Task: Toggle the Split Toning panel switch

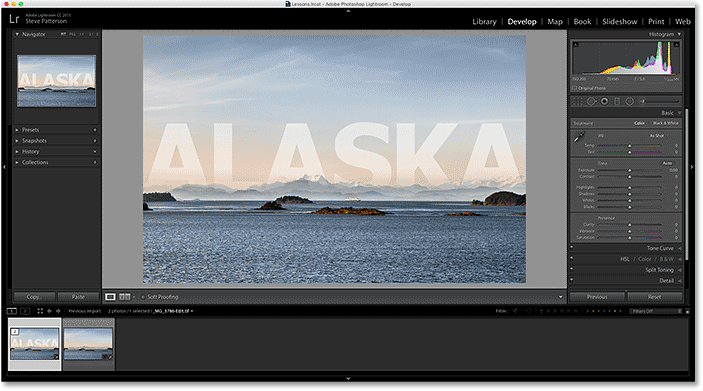Action: click(572, 269)
